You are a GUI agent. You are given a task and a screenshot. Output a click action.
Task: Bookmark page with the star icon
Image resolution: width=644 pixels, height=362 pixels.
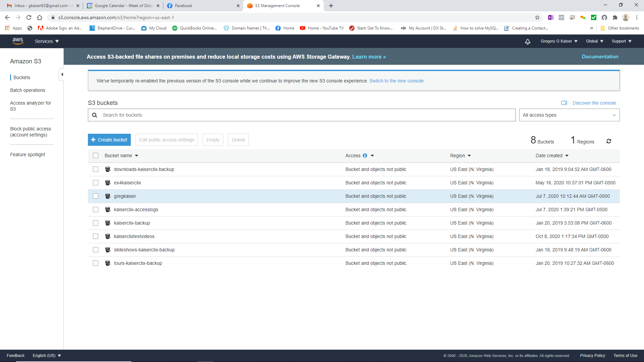click(x=537, y=17)
